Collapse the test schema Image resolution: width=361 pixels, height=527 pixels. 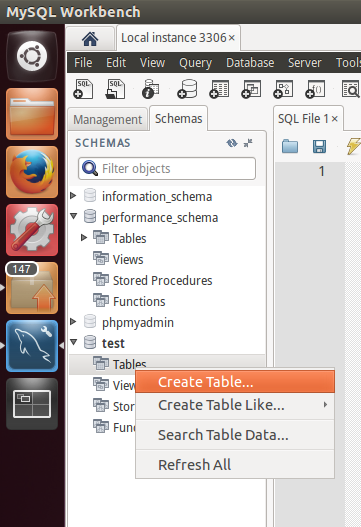[x=74, y=342]
